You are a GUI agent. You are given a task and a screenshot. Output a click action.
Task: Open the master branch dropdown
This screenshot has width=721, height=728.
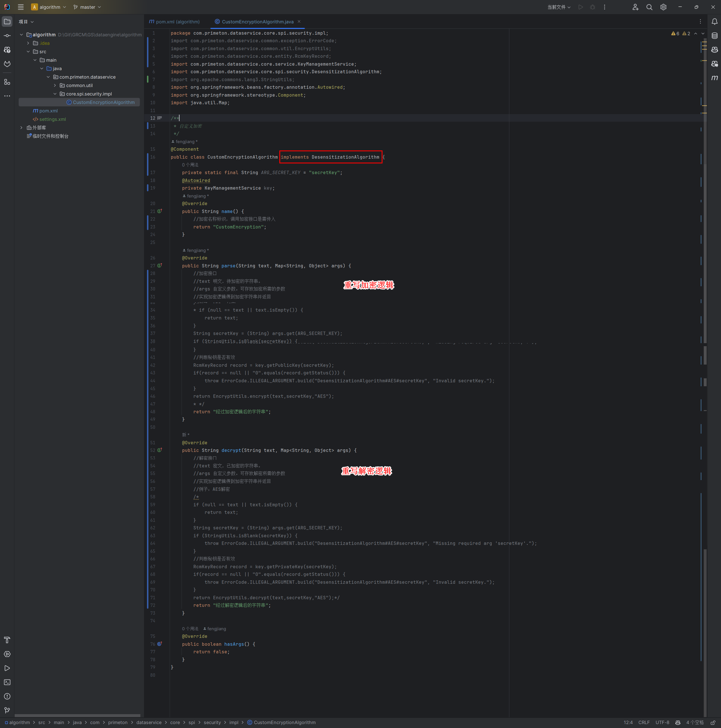point(87,7)
